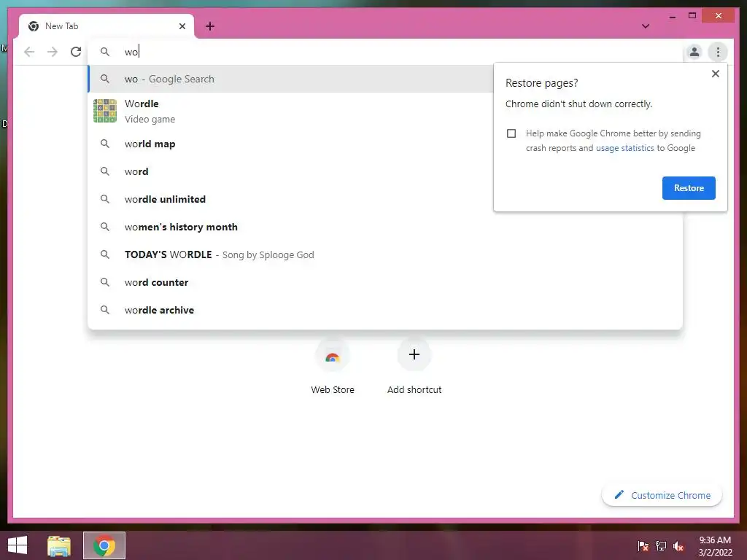
Task: Open the profile avatar icon
Action: coord(694,52)
